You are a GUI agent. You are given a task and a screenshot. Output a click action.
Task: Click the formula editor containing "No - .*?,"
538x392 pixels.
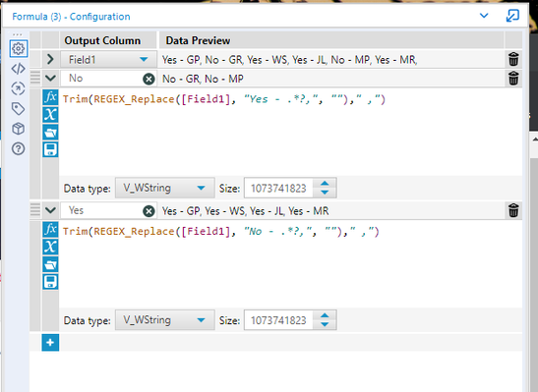tap(290, 264)
